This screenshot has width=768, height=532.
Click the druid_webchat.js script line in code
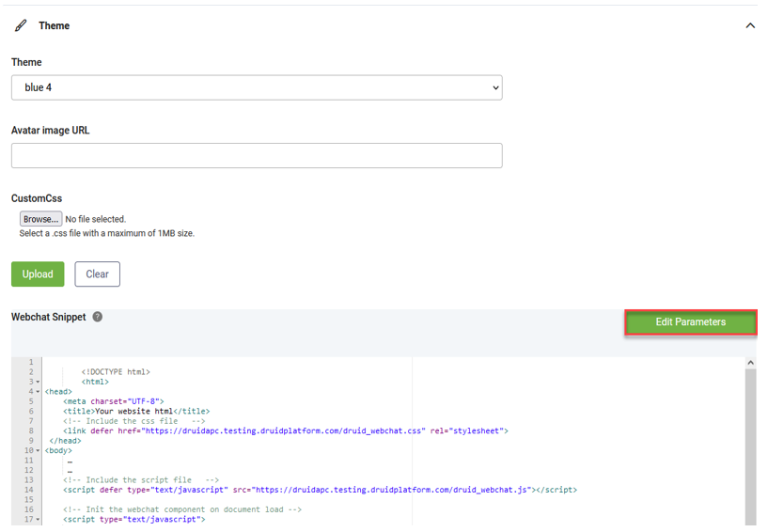(x=320, y=490)
